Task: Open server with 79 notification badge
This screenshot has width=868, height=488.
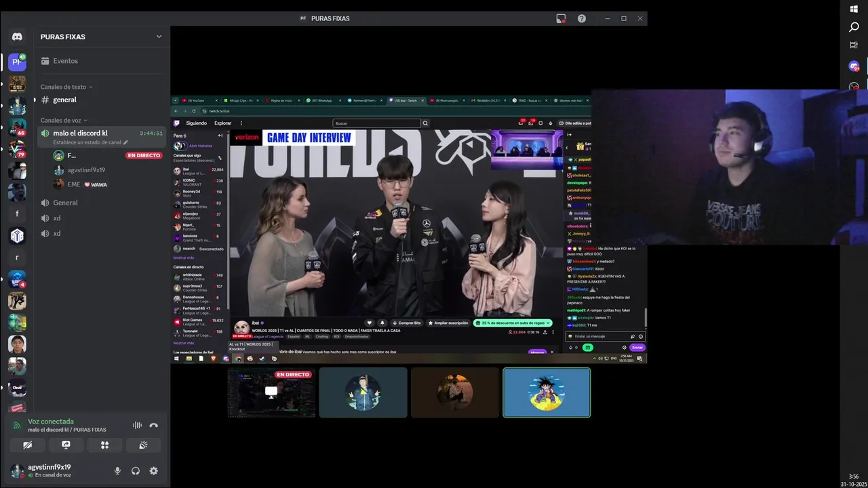Action: tap(17, 148)
